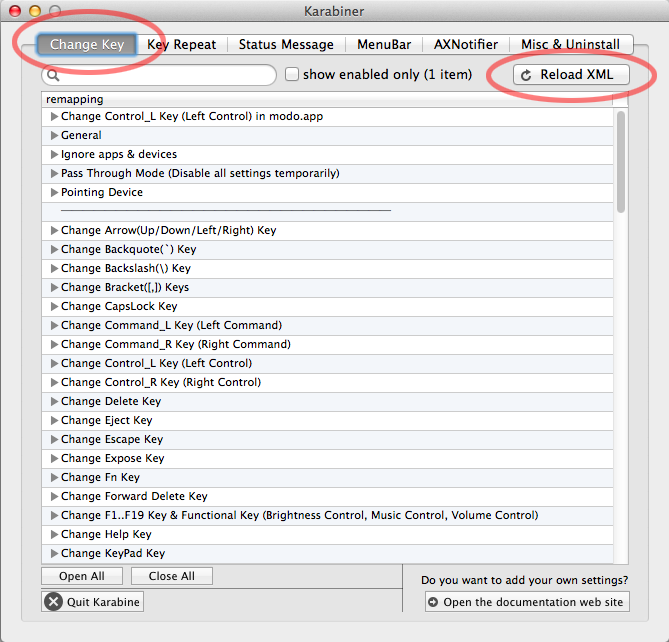Screen dimensions: 669x642
Task: Expand Change F1..F19 Key & Functional Key
Action: [x=54, y=515]
